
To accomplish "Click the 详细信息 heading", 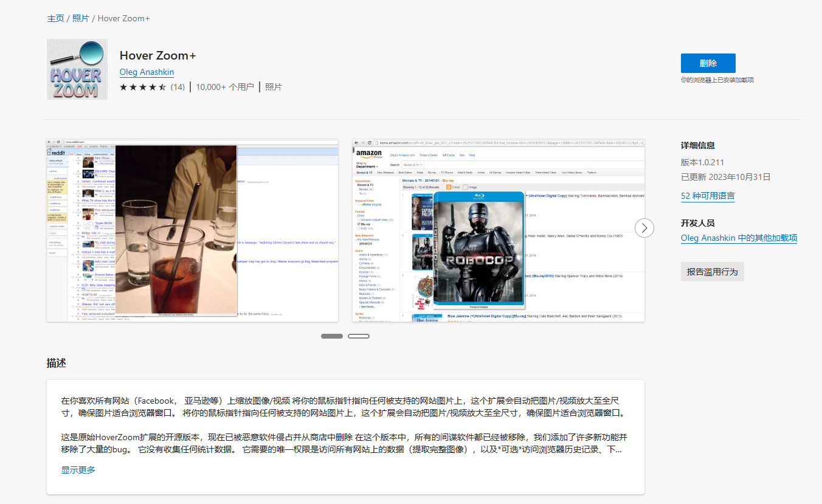I will (698, 145).
